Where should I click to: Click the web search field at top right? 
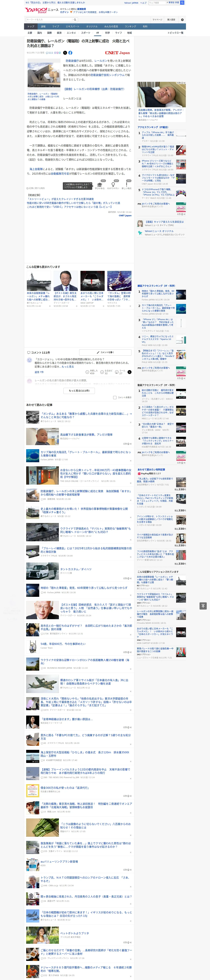pyautogui.click(x=157, y=3)
